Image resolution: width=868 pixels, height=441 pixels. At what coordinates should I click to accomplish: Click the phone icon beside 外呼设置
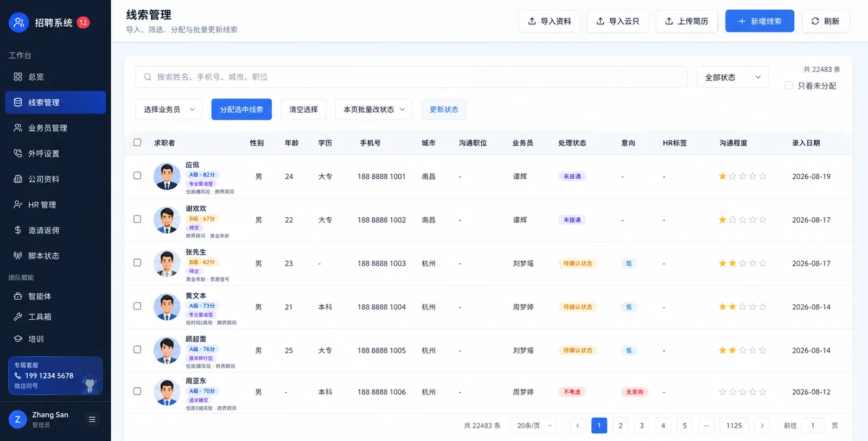[x=18, y=153]
